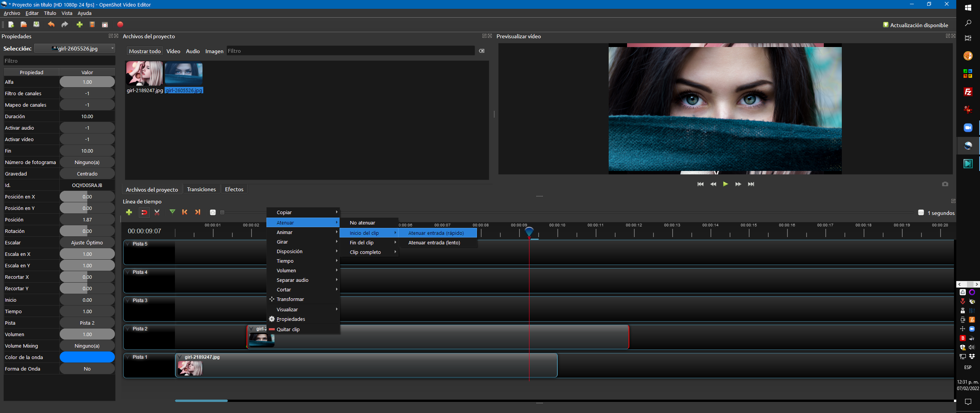Viewport: 980px width, 413px height.
Task: Jump to the next marker
Action: (198, 212)
